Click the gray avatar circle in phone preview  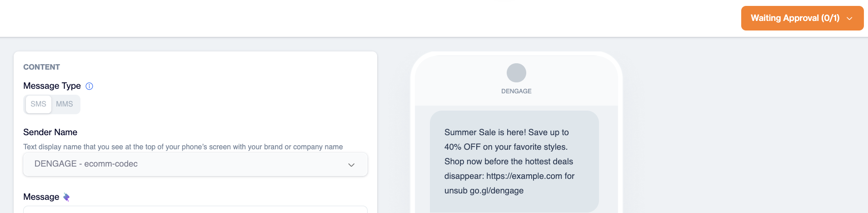(516, 73)
